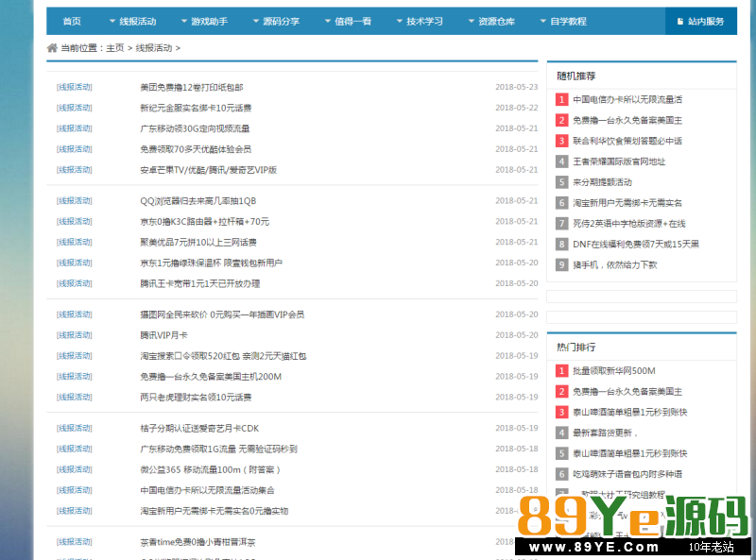
Task: Open article 广东移动免费领取1G流量
Action: 218,450
